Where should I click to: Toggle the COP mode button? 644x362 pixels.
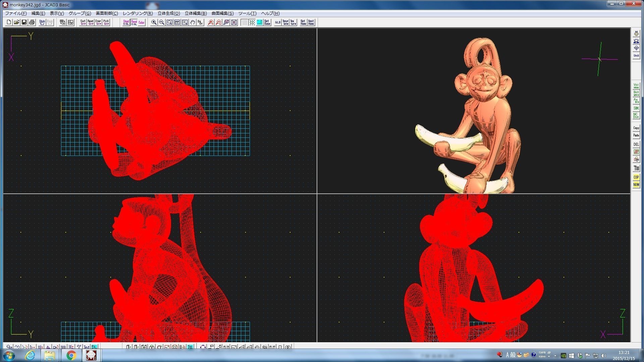click(636, 177)
